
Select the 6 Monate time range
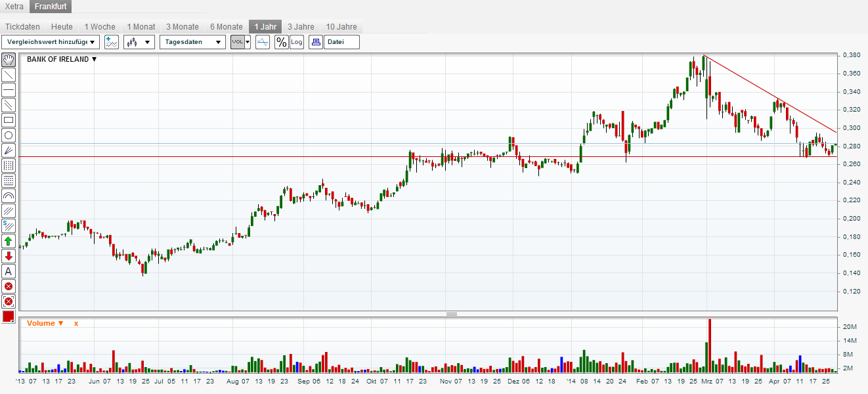pyautogui.click(x=227, y=27)
